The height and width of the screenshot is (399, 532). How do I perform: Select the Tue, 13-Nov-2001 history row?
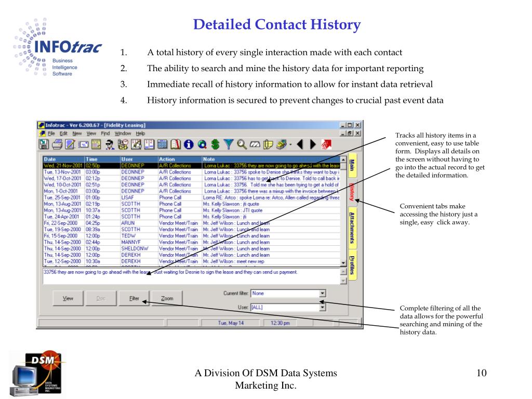click(191, 172)
